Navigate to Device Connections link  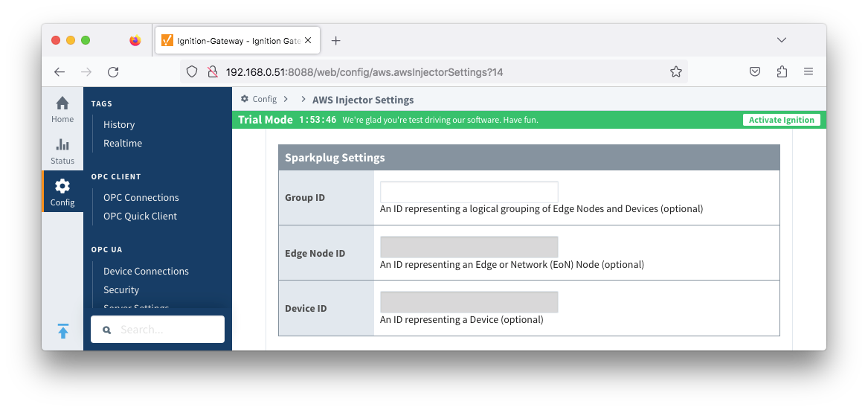pos(146,272)
